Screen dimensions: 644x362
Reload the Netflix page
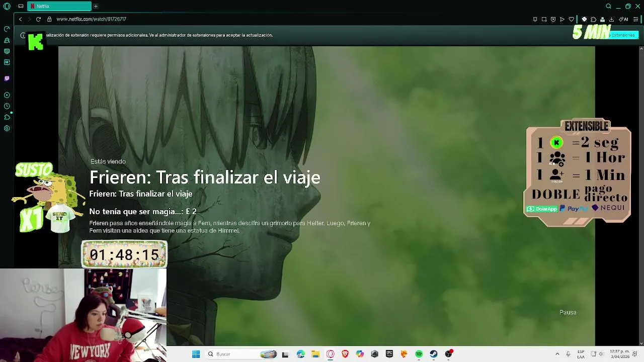[x=38, y=19]
